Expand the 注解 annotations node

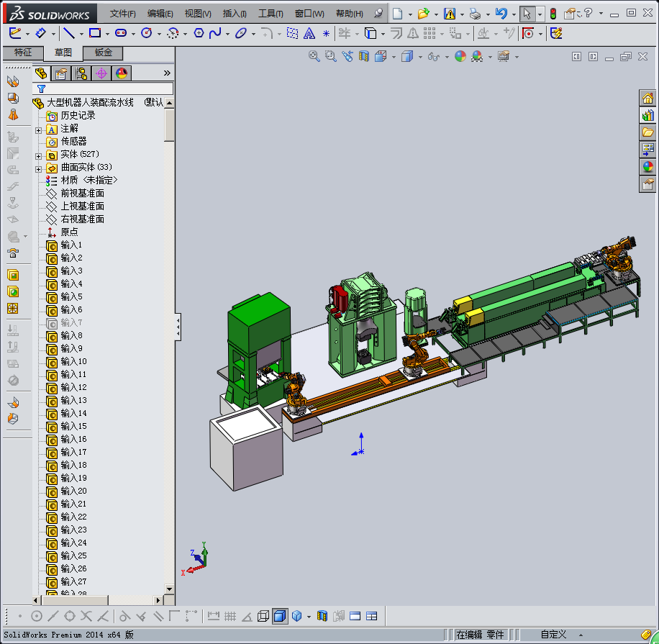tap(39, 129)
